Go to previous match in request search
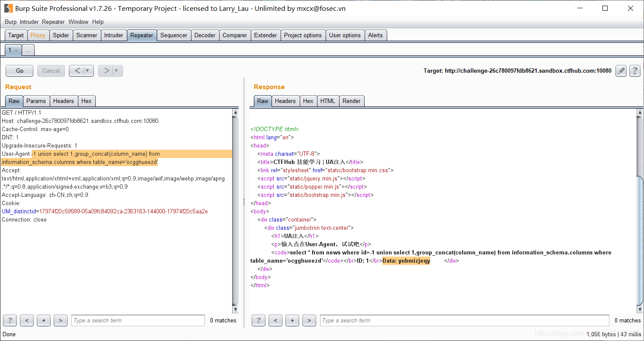 [x=27, y=320]
